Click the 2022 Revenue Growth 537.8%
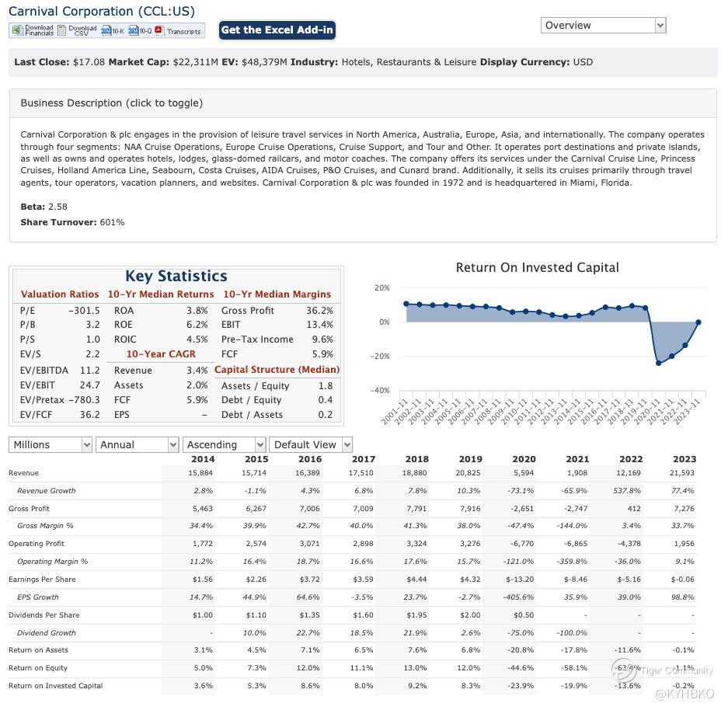Image resolution: width=728 pixels, height=710 pixels. [x=627, y=491]
